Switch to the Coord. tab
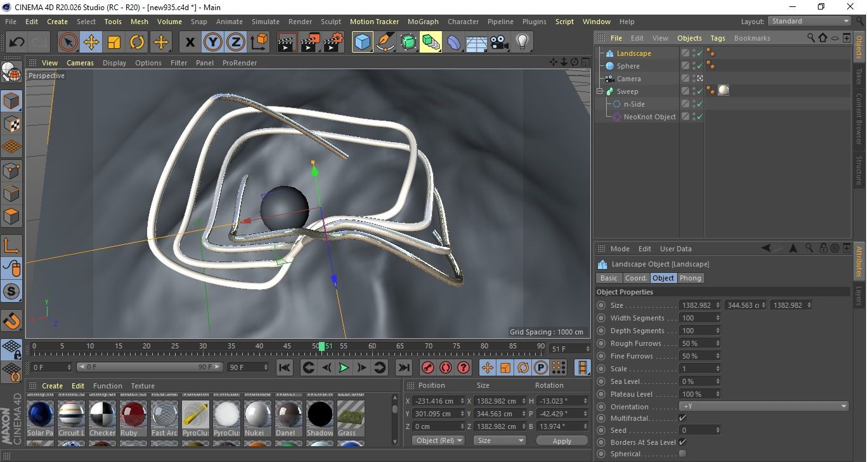Viewport: 868px width, 462px height. (636, 278)
